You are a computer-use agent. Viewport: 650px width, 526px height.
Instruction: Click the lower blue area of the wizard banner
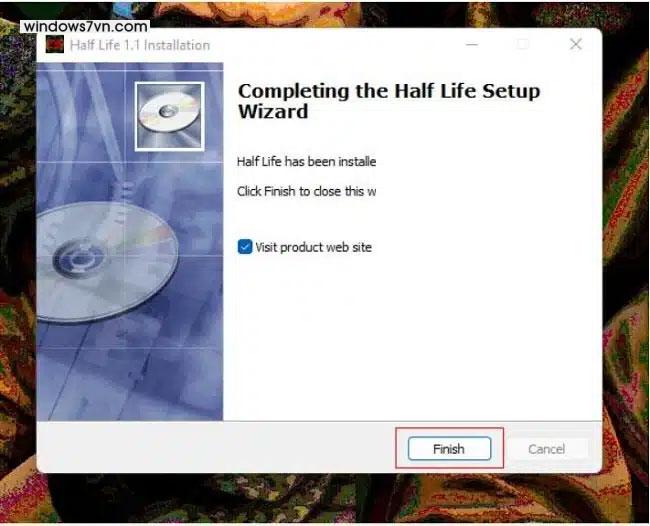click(130, 373)
